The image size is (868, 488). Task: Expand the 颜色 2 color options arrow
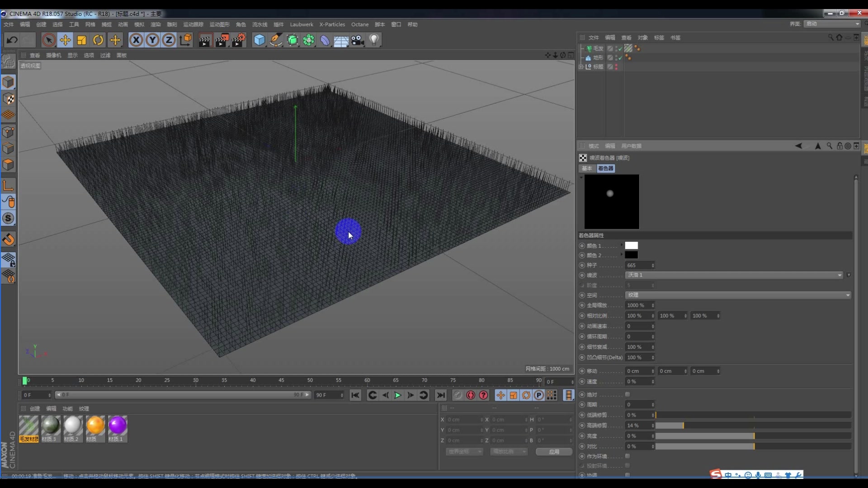(x=622, y=254)
